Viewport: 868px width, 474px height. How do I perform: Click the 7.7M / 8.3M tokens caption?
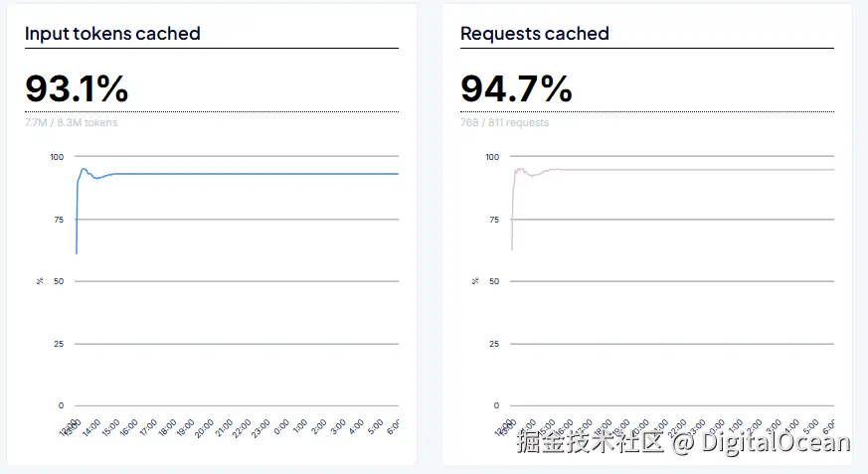[x=71, y=123]
